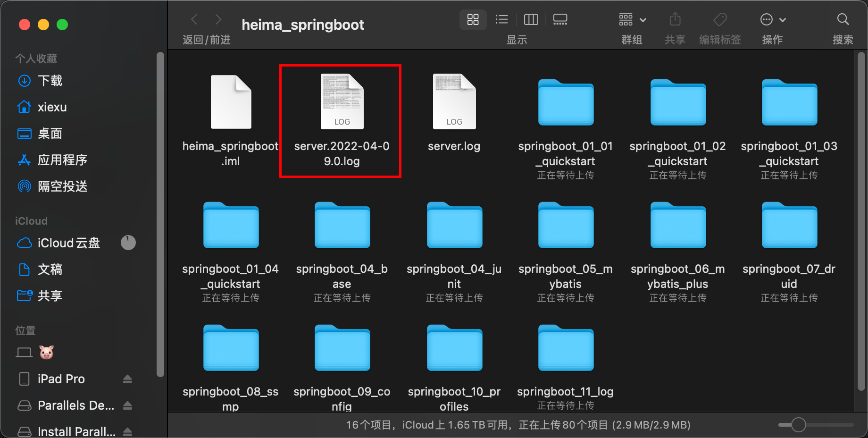Select folder springboot_01_01_quickstart
This screenshot has height=438, width=868.
point(566,102)
